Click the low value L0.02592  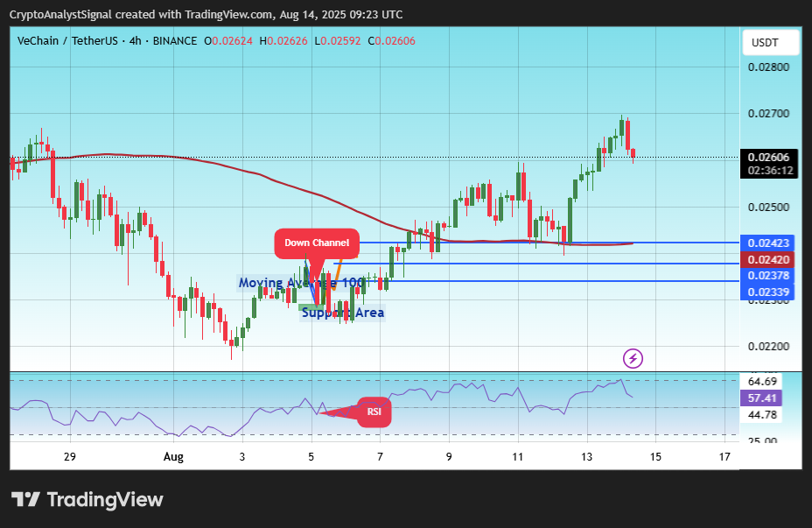338,41
